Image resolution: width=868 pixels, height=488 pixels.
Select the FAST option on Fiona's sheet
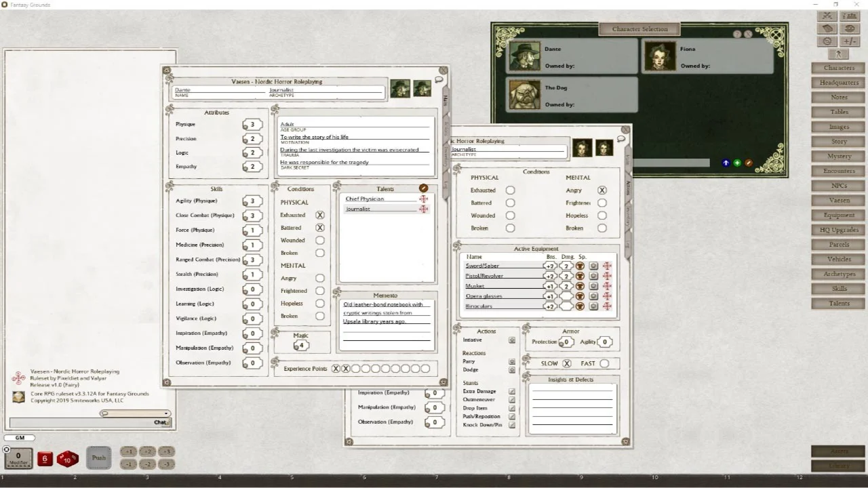click(x=604, y=363)
